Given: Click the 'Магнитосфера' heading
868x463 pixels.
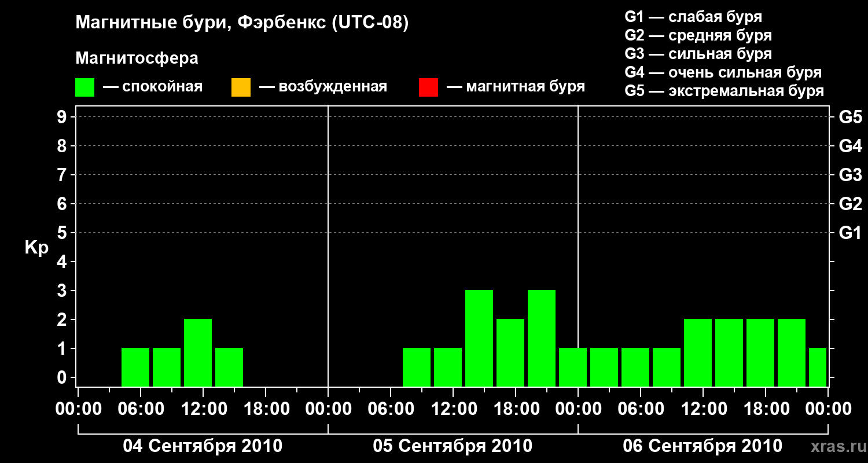Looking at the screenshot, I should point(137,58).
